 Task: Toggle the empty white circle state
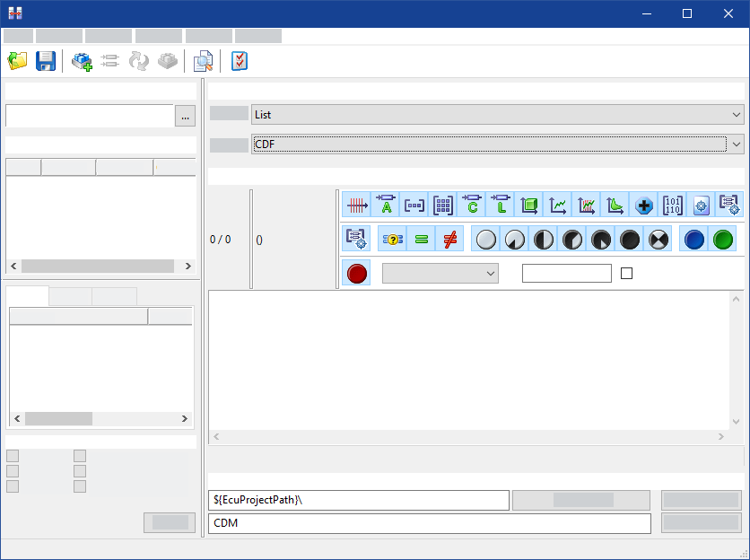click(x=486, y=239)
